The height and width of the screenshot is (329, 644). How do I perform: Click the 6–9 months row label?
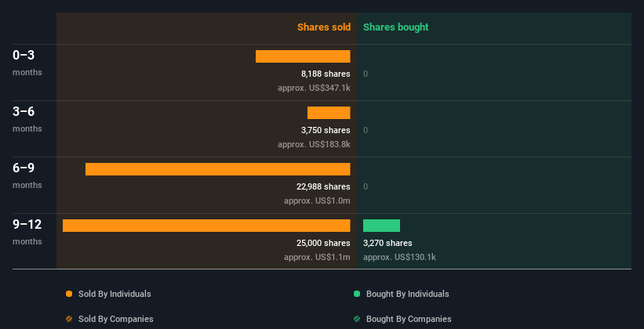click(x=27, y=175)
